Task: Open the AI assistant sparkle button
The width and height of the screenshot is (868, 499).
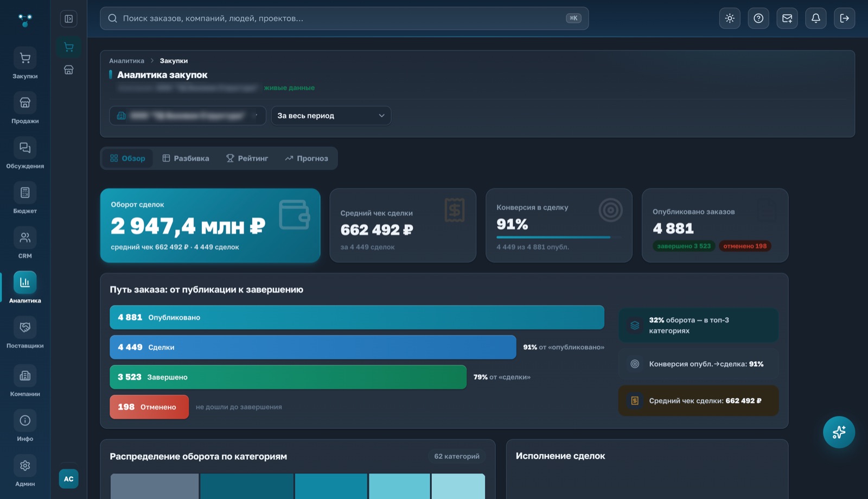Action: (x=839, y=432)
